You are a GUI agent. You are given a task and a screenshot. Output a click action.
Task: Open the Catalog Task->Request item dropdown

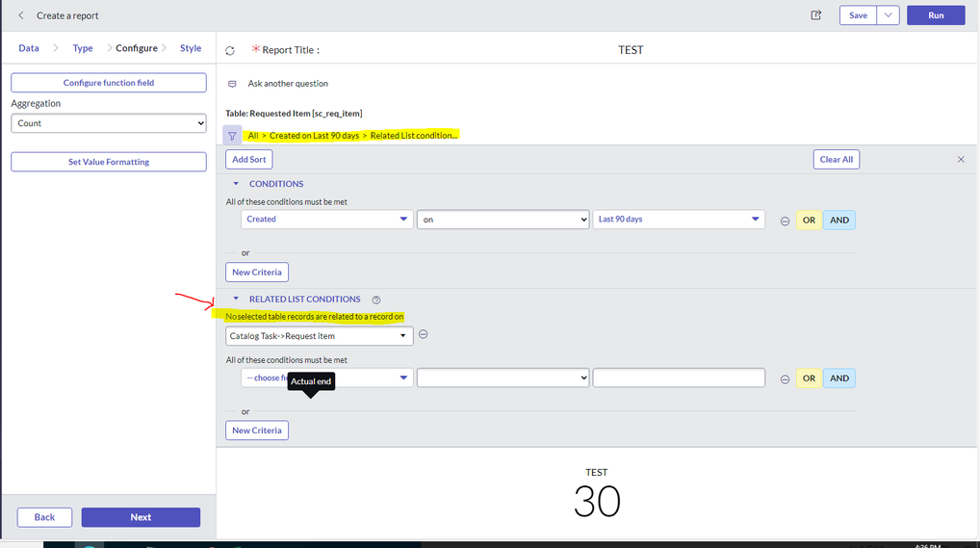click(x=320, y=336)
